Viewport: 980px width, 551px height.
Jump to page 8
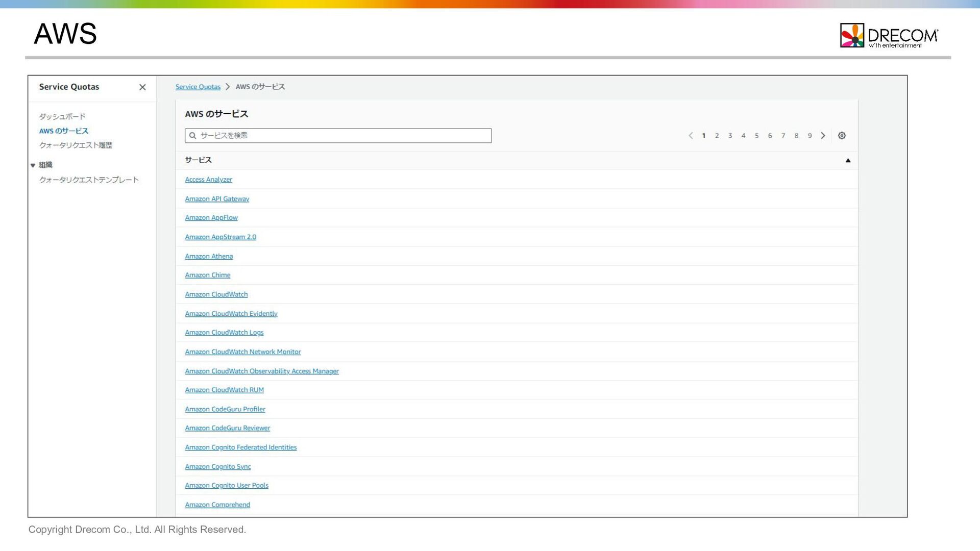point(796,136)
